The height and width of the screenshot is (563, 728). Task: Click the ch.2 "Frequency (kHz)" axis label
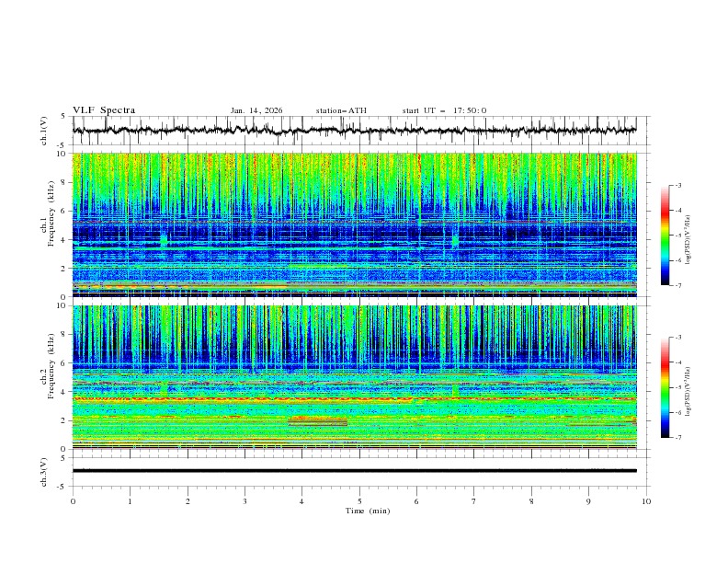tap(51, 366)
